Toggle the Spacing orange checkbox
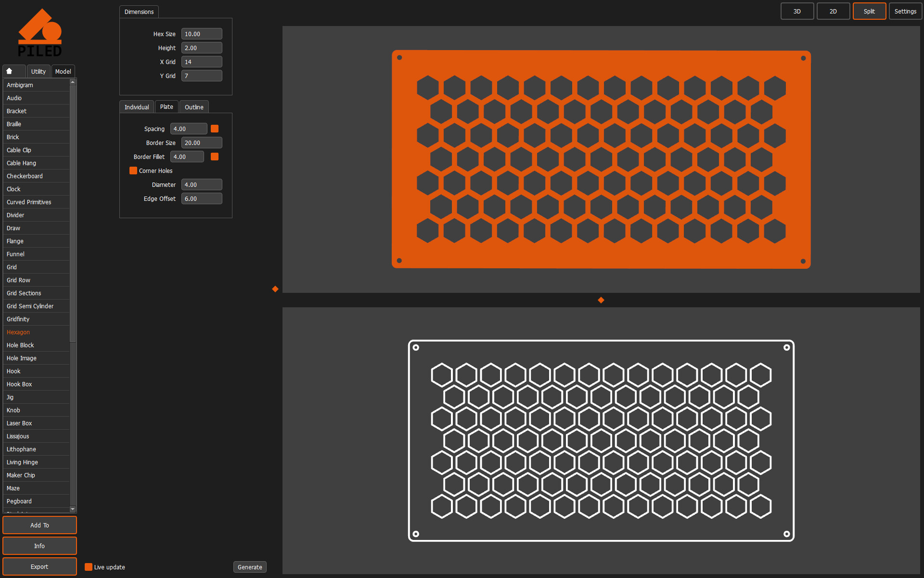Viewport: 924px width, 578px height. click(x=215, y=129)
